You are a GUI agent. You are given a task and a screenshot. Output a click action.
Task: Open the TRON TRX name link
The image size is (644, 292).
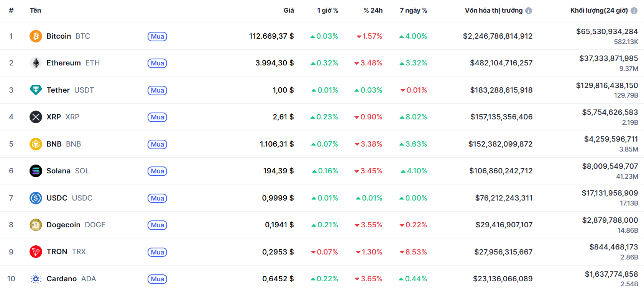(x=66, y=251)
